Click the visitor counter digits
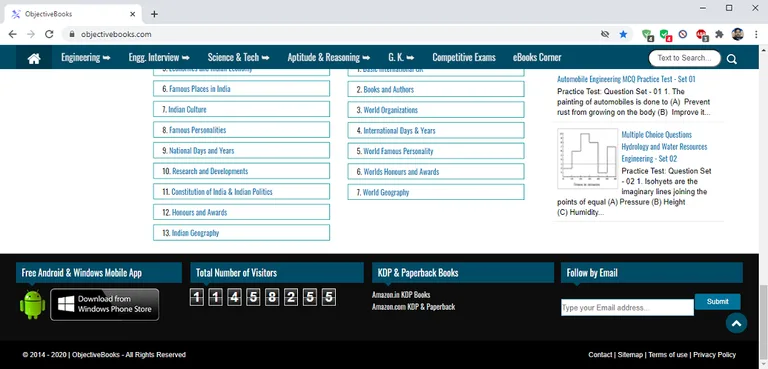The image size is (768, 369). (x=262, y=297)
